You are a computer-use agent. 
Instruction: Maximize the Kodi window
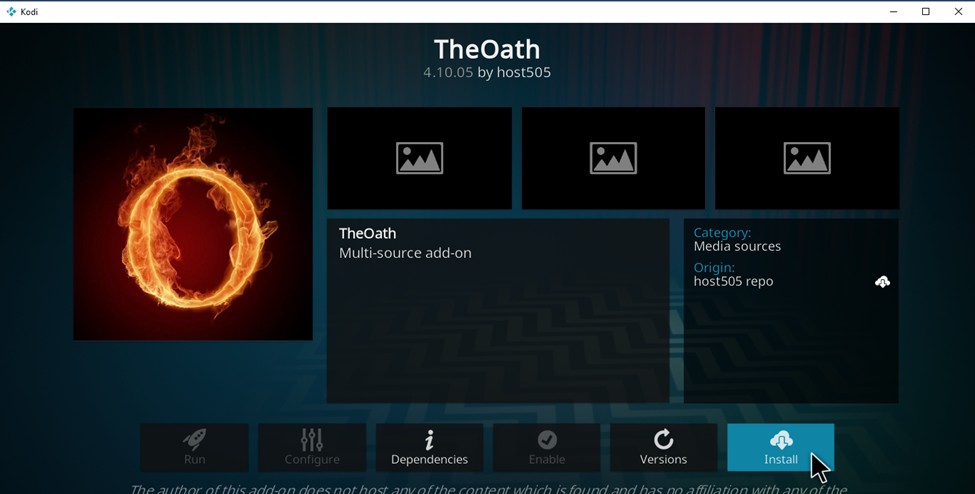925,11
